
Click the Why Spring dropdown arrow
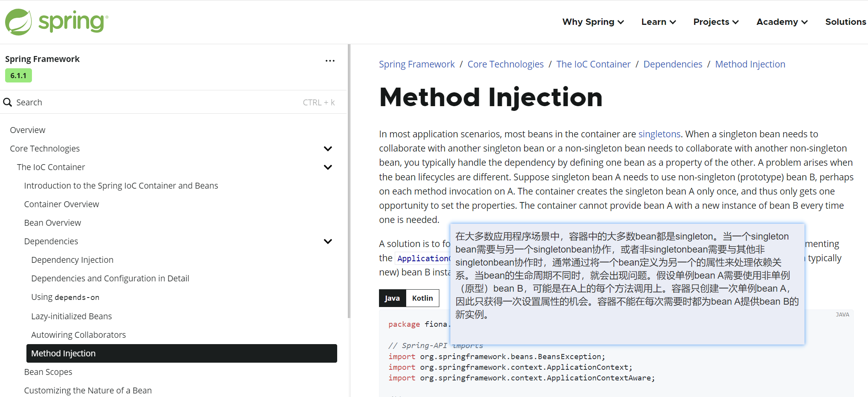pos(621,22)
